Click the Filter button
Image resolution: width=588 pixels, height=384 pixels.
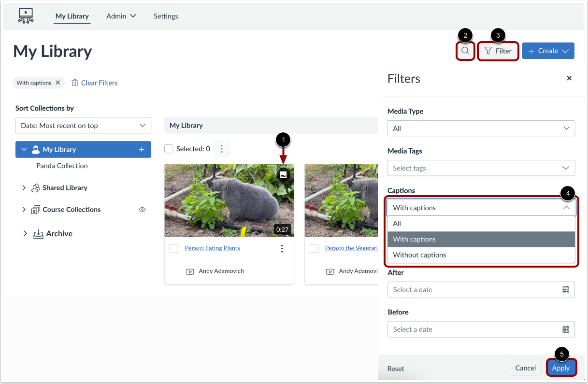click(498, 51)
